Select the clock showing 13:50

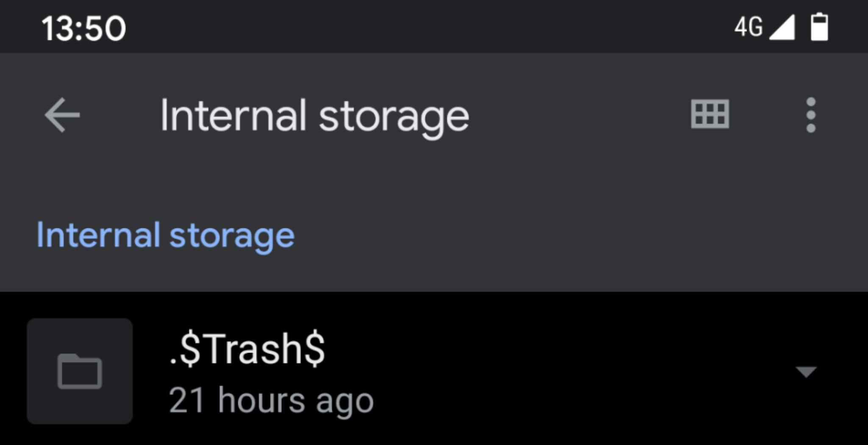click(x=83, y=27)
